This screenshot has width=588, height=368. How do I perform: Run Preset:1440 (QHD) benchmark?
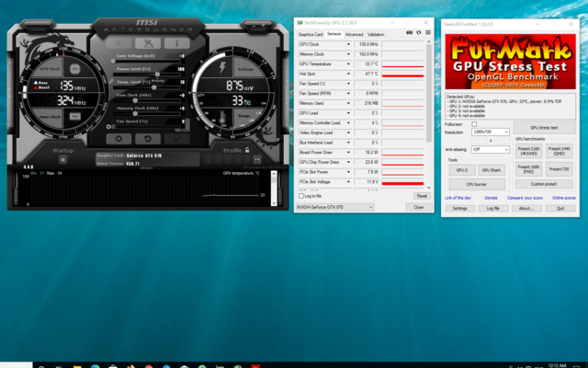point(560,151)
